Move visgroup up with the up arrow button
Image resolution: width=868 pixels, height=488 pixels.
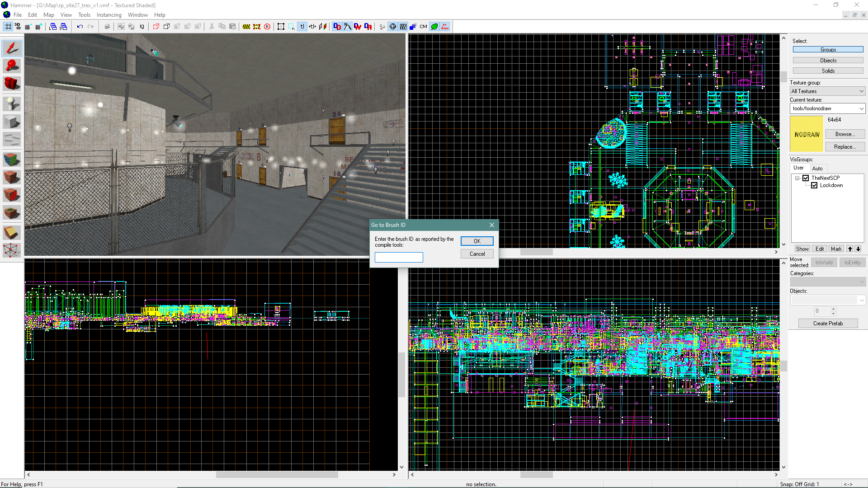click(850, 249)
